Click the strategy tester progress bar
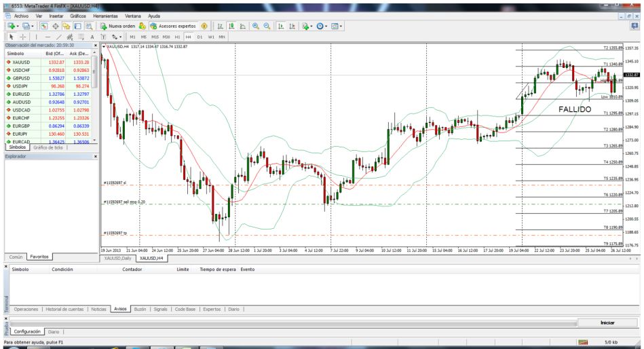This screenshot has width=644, height=349. (x=292, y=323)
